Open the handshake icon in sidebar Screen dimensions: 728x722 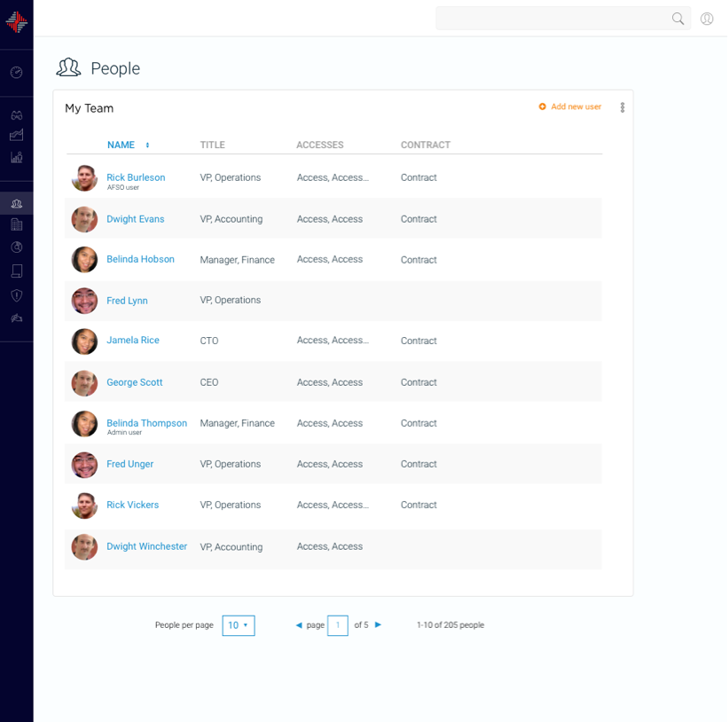[16, 318]
